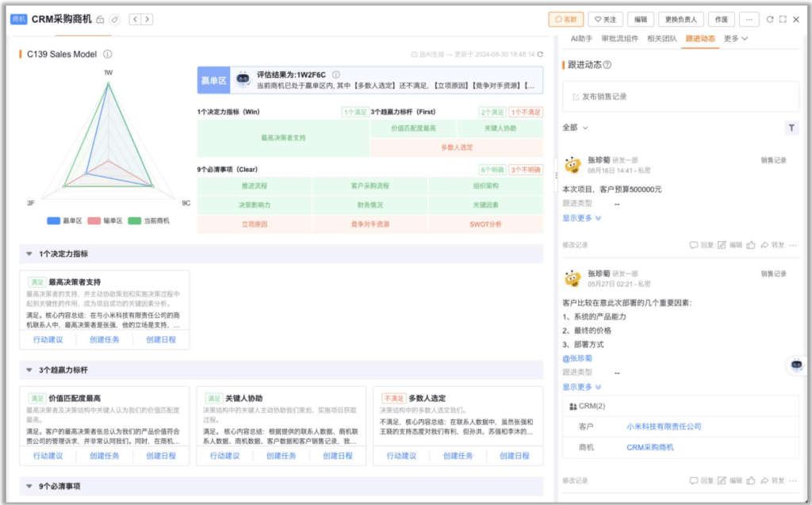
Task: Click the help icon next to 跟进动态 heading
Action: coord(607,65)
